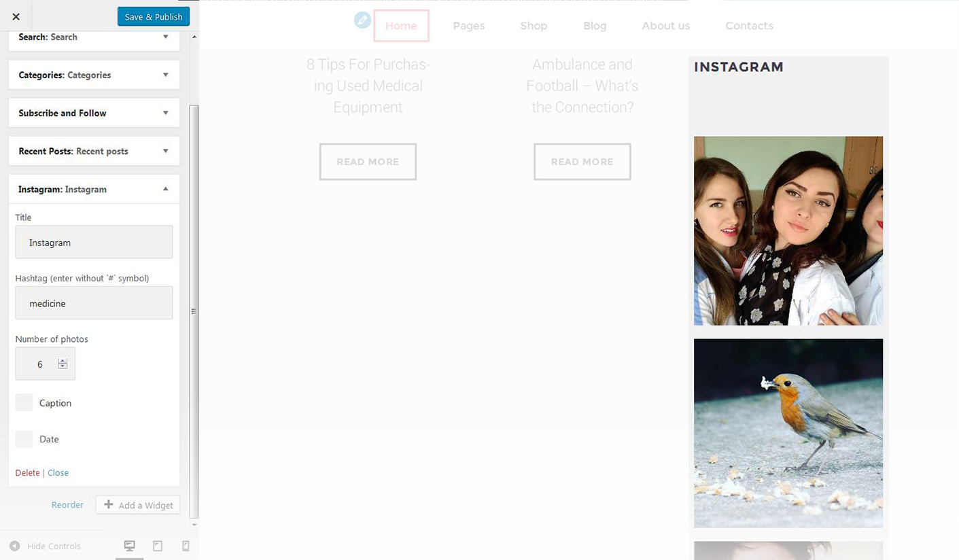The height and width of the screenshot is (560, 959).
Task: Expand the Search widget panel
Action: tap(166, 37)
